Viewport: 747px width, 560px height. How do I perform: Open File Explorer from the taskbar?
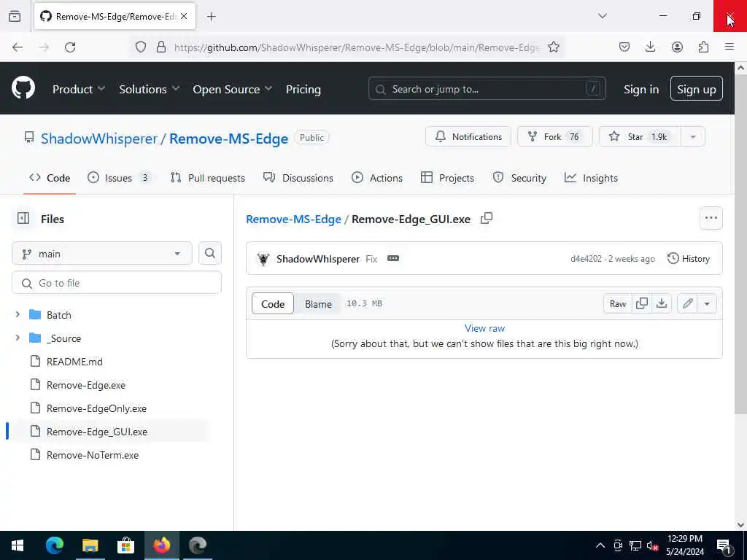pos(90,545)
